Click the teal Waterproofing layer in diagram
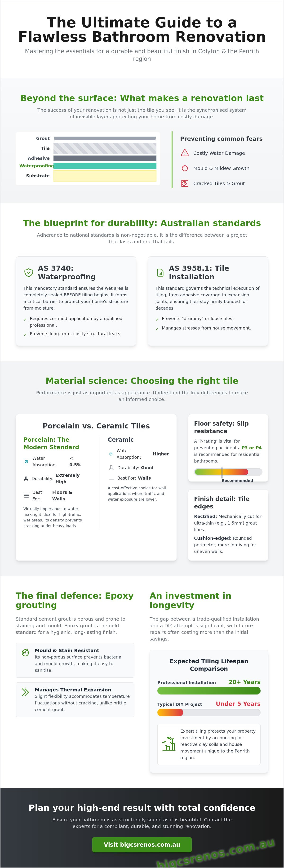Viewport: 284px width, 868px height. pos(105,166)
